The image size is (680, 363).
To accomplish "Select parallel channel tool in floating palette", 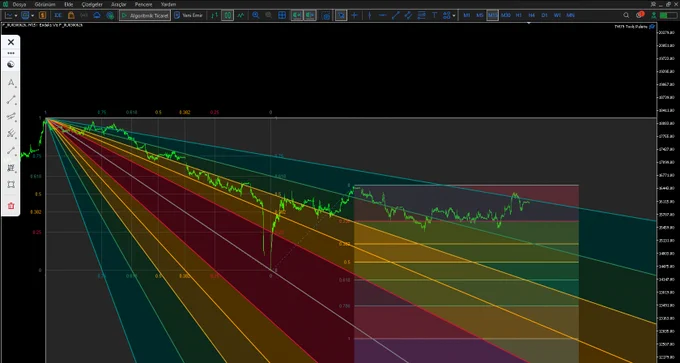I will tap(11, 116).
